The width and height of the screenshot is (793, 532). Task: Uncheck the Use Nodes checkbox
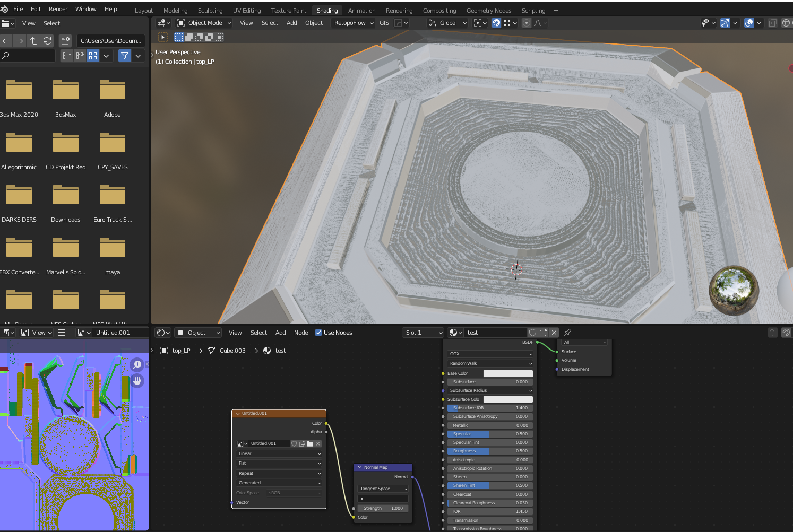318,333
